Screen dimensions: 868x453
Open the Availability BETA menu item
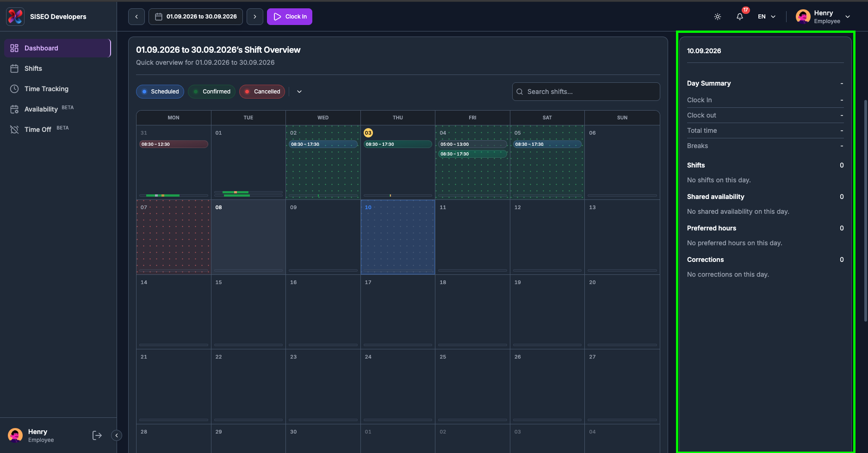click(x=58, y=109)
